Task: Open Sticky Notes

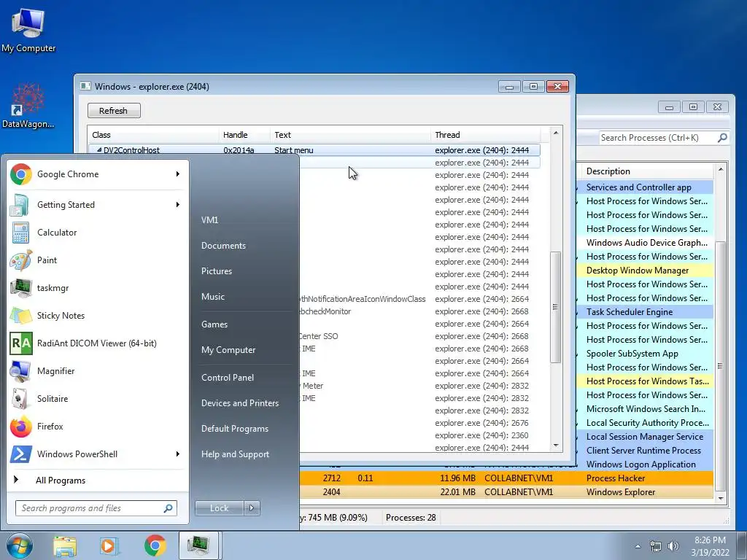Action: 97,316
